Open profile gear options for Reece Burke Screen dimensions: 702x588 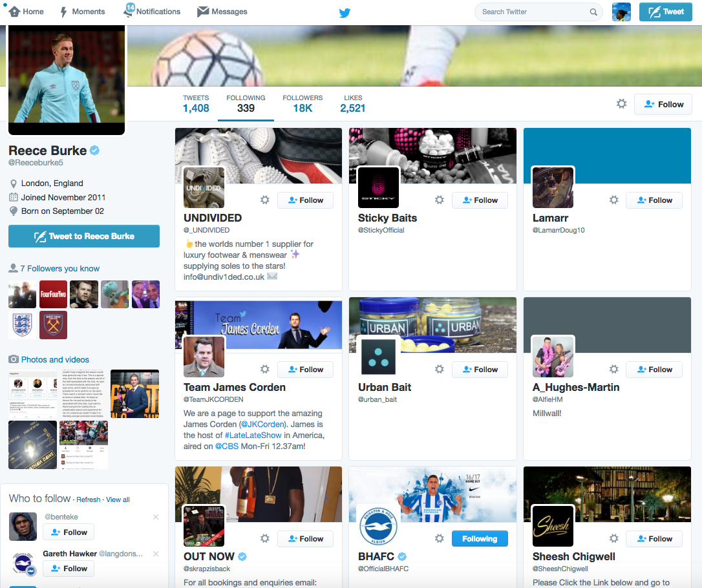pos(621,104)
